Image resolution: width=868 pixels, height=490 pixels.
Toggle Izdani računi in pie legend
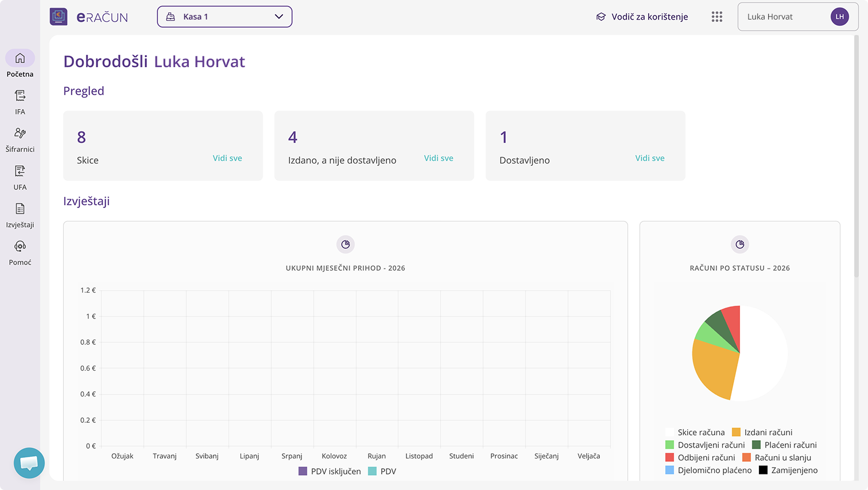(762, 432)
